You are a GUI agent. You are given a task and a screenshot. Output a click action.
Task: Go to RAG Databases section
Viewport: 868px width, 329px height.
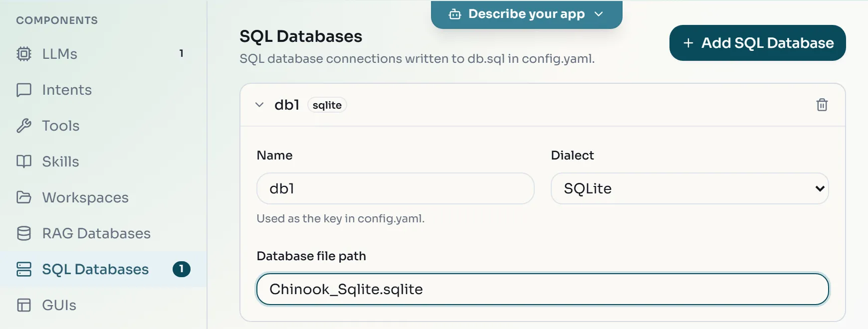click(x=103, y=233)
